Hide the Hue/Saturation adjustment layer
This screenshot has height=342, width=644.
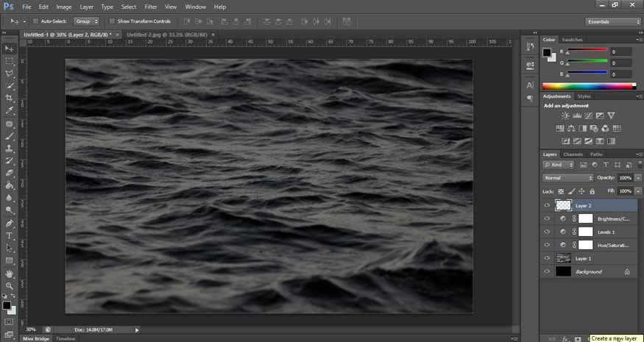[x=547, y=245]
